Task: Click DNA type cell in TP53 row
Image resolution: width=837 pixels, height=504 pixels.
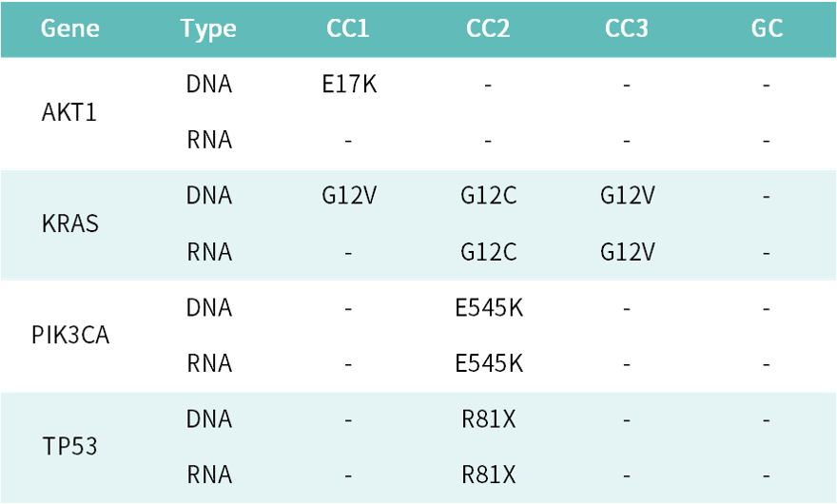Action: 208,419
